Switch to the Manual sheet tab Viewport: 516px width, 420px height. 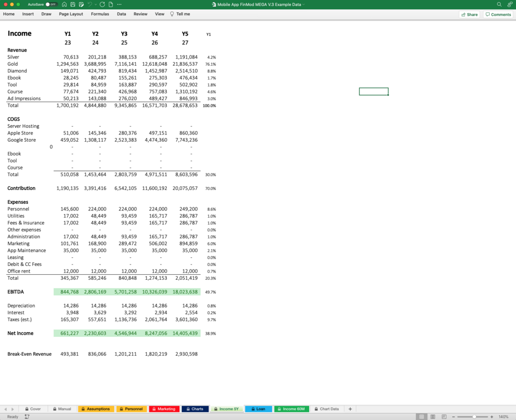click(62, 409)
